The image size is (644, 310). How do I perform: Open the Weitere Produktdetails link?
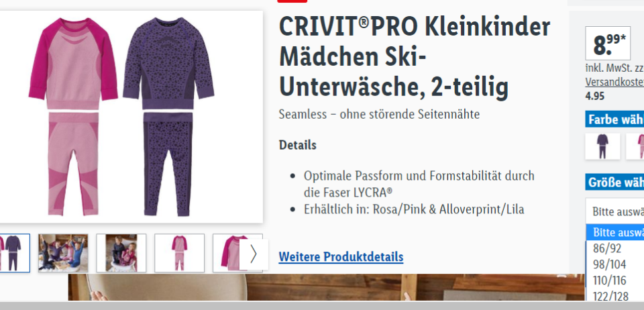click(x=341, y=257)
